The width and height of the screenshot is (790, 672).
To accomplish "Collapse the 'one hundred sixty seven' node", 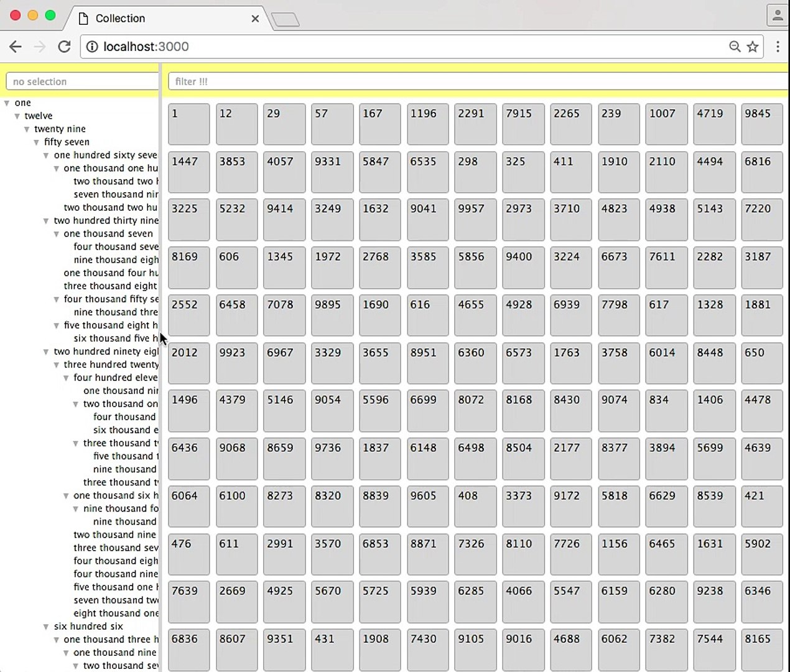I will [46, 156].
